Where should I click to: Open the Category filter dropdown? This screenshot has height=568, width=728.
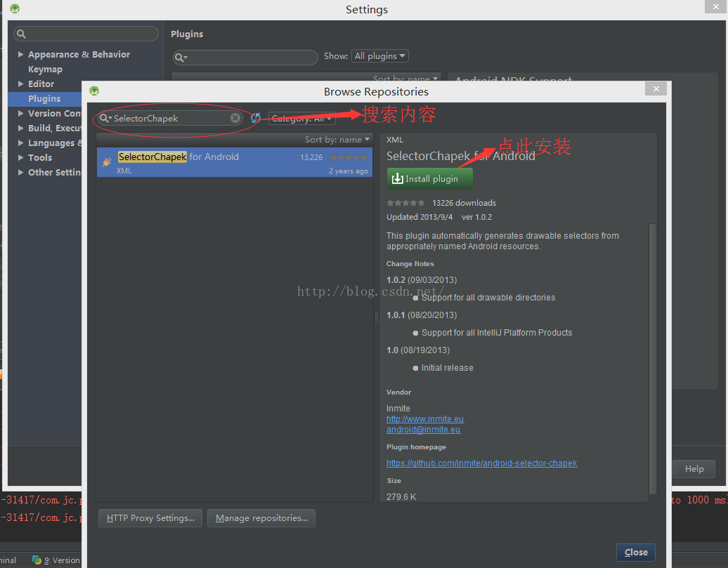(301, 119)
